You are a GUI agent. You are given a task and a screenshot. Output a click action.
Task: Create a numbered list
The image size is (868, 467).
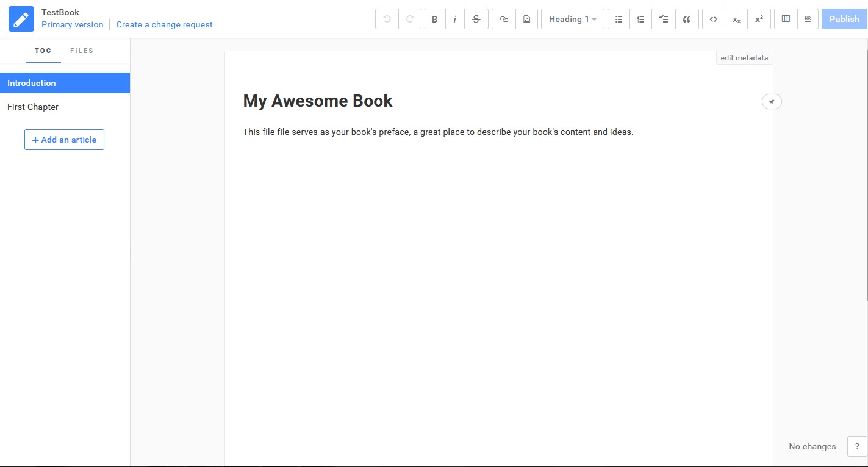tap(640, 19)
